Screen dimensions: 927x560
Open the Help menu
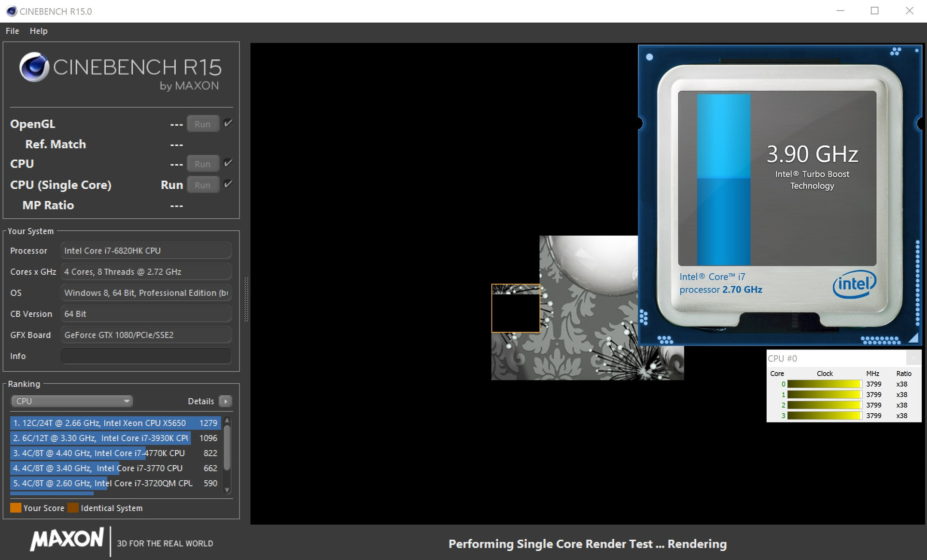coord(39,31)
